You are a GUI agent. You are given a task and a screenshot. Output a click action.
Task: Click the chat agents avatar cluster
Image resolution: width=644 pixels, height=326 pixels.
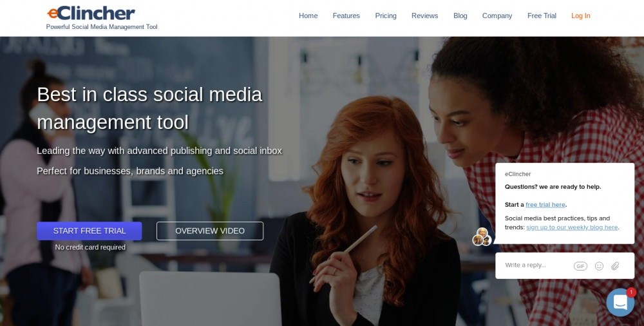tap(482, 237)
